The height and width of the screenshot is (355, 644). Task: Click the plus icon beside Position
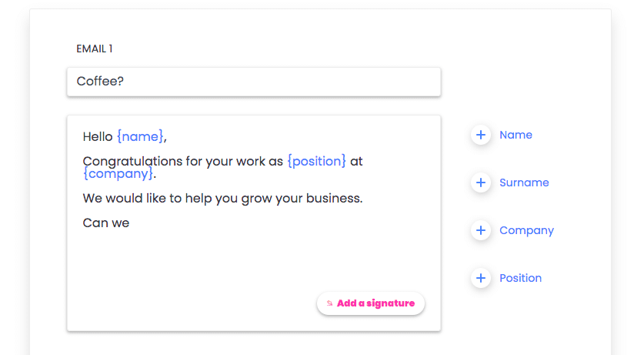(x=481, y=278)
